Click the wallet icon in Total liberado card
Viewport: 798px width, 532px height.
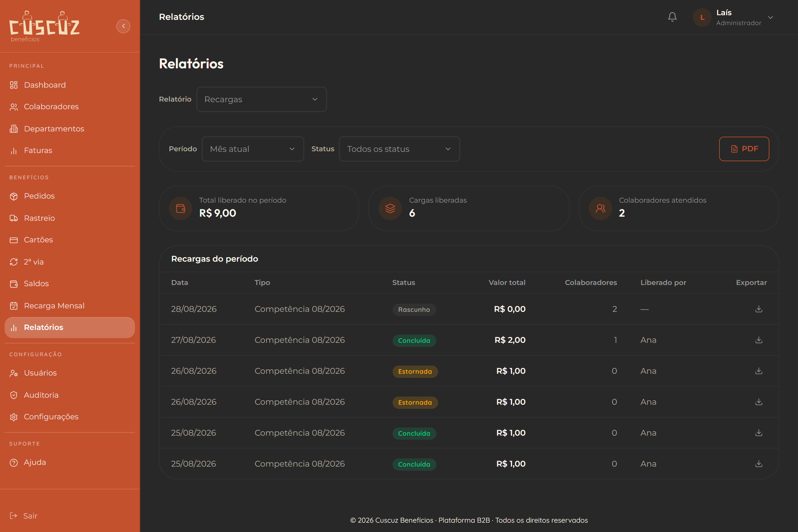[x=181, y=208]
